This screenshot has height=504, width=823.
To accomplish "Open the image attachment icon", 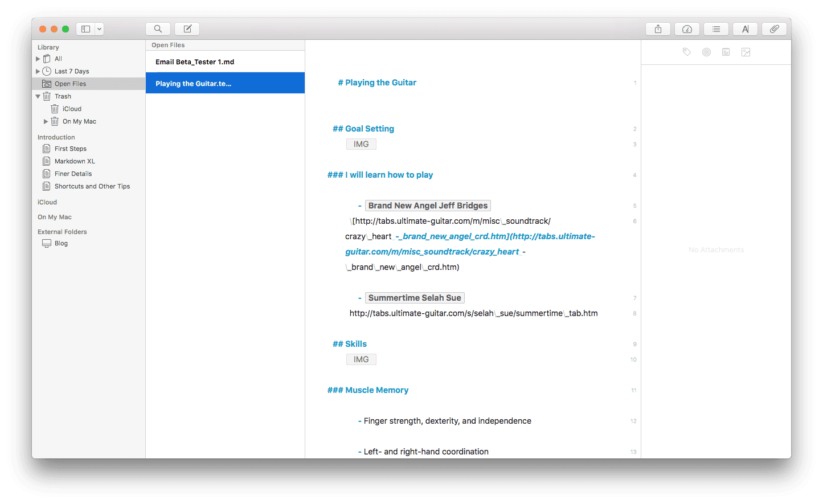I will point(746,52).
